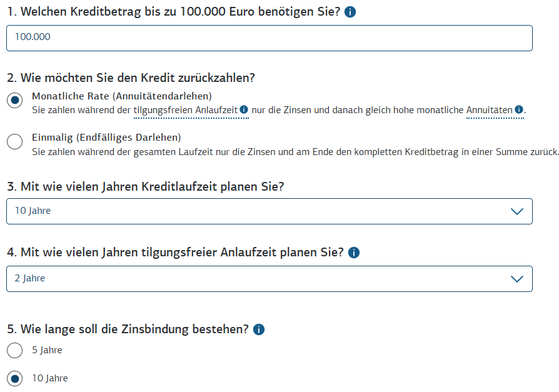Choose 'Einmalig (Endfälliges Darlehen)' radio option
The image size is (559, 392).
pyautogui.click(x=14, y=142)
